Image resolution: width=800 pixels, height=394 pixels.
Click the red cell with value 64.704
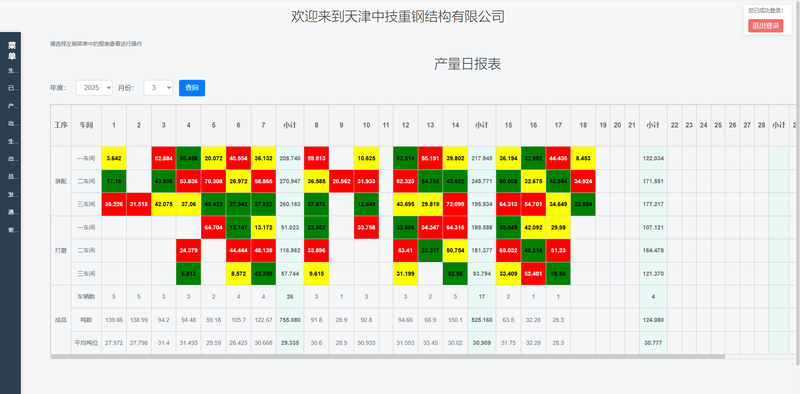pos(213,228)
